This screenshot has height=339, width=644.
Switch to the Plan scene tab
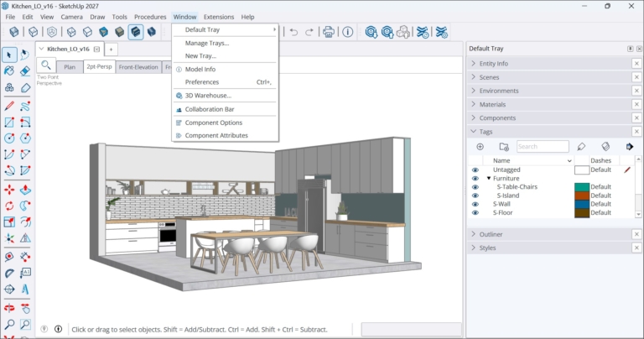tap(70, 67)
